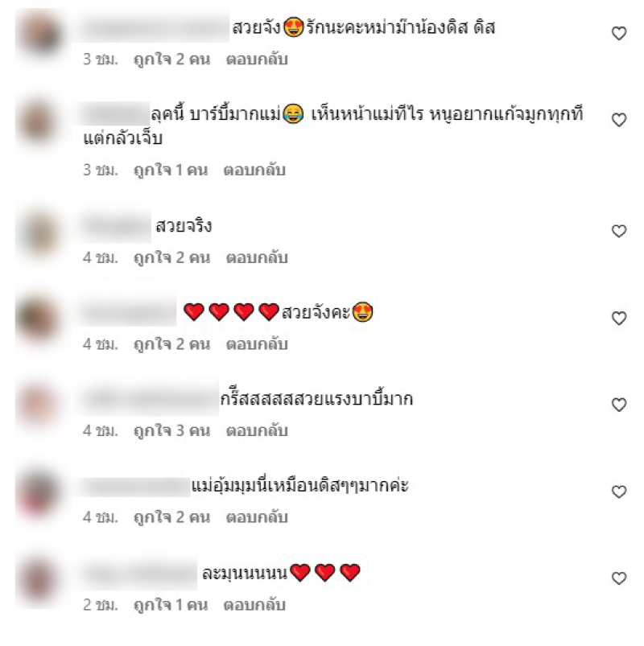This screenshot has width=644, height=646.
Task: Open profile picture of the first commenter
Action: coord(39,34)
